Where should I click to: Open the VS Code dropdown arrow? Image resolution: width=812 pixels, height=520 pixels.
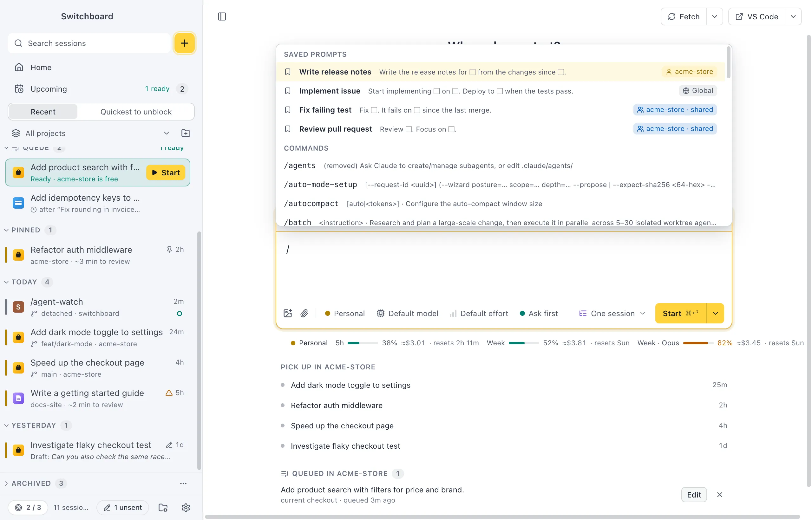click(x=793, y=16)
